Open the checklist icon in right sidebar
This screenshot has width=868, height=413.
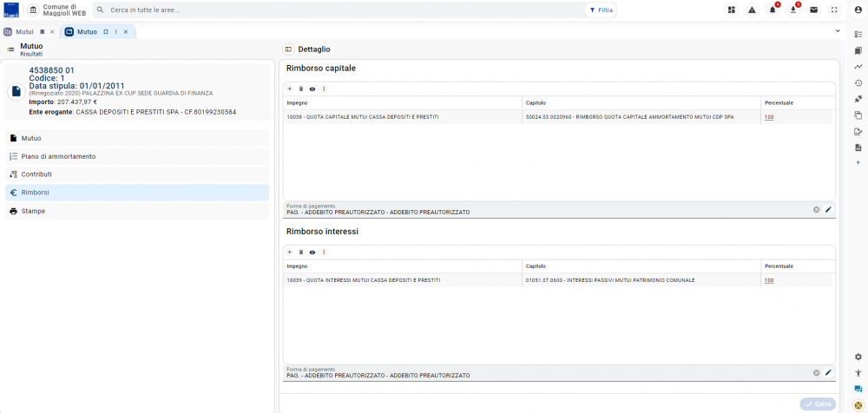pyautogui.click(x=858, y=35)
